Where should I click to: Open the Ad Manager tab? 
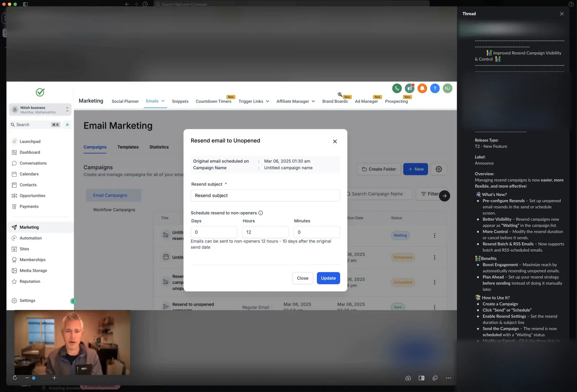point(366,102)
